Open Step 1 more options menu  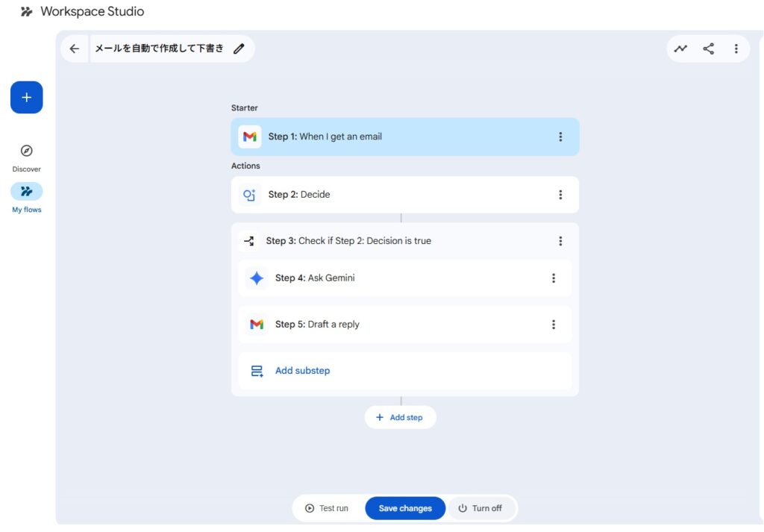pyautogui.click(x=560, y=137)
